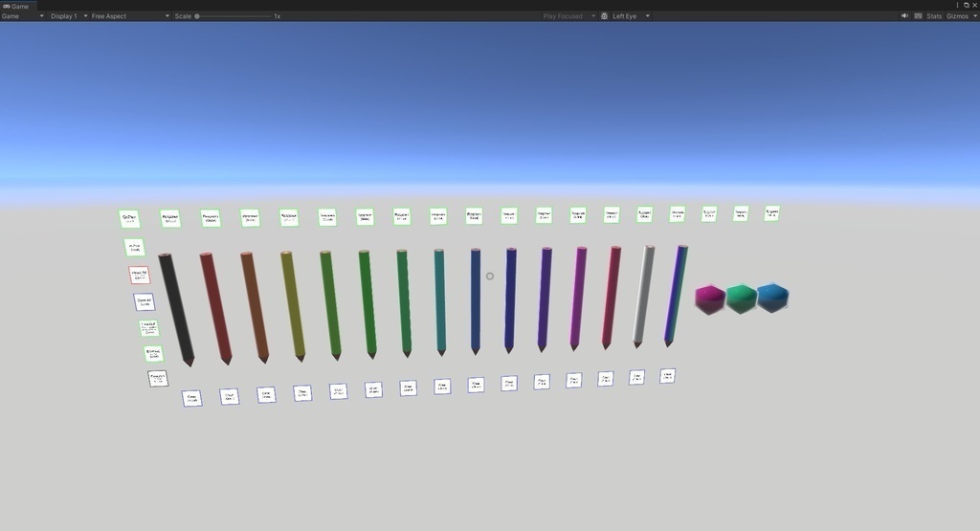The height and width of the screenshot is (531, 980).
Task: Toggle Gizmos in the Game view
Action: 957,16
